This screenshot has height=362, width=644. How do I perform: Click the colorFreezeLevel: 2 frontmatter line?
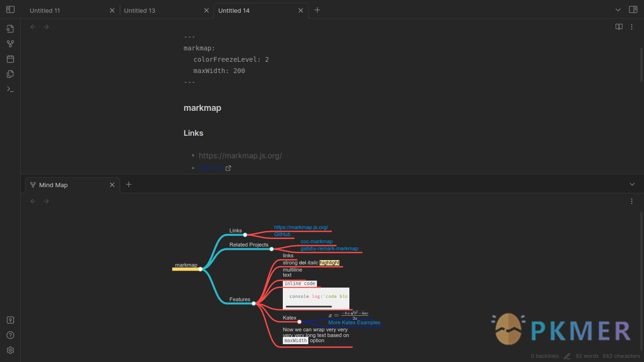click(231, 59)
